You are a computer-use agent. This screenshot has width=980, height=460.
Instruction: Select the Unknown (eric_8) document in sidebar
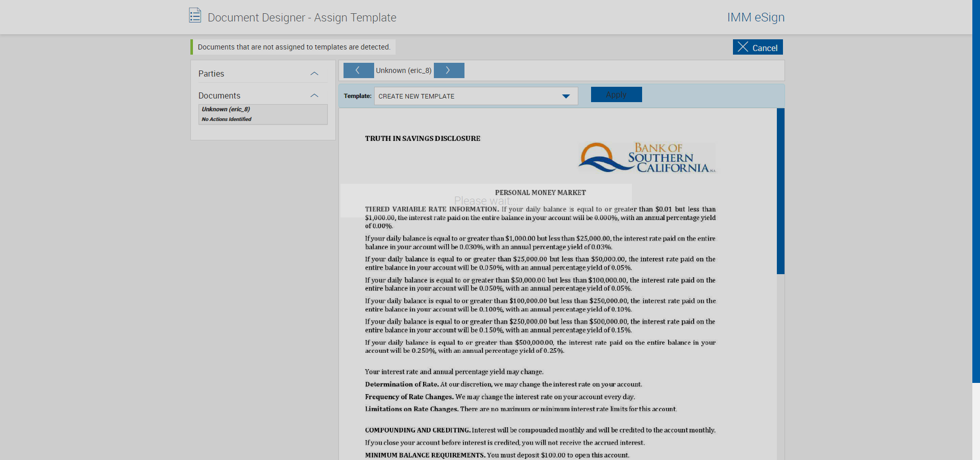tap(263, 114)
